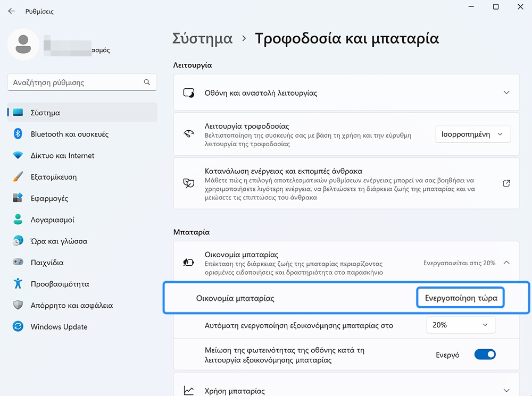The image size is (532, 396).
Task: Select Εξατομίκευση in the sidebar
Action: click(x=82, y=176)
